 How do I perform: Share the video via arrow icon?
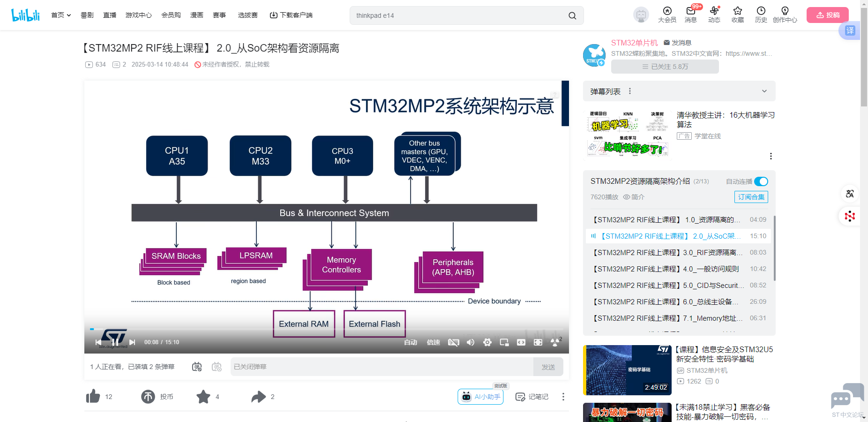[259, 397]
